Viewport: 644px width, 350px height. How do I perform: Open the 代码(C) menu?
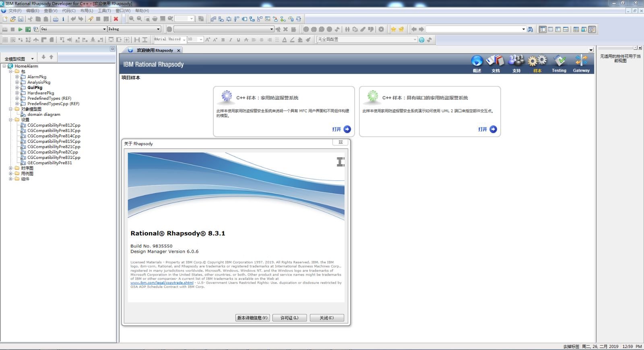(69, 11)
